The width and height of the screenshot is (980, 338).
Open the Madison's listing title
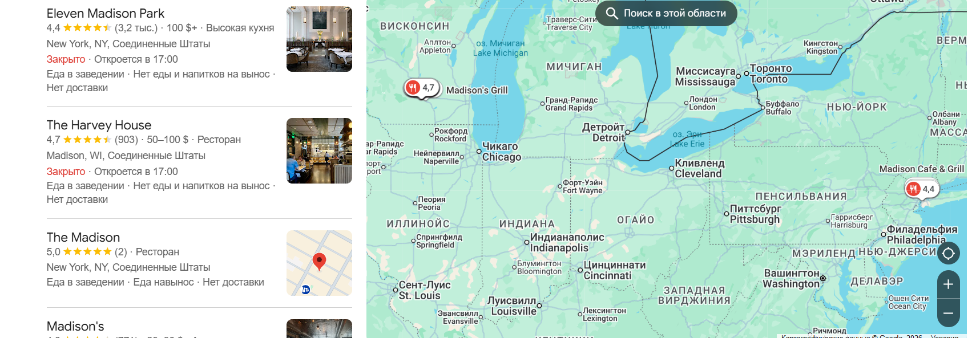pos(75,326)
